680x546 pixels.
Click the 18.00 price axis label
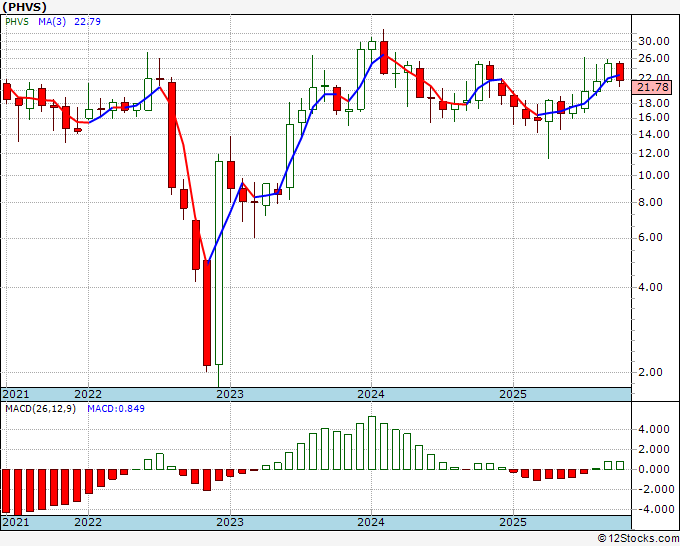654,103
